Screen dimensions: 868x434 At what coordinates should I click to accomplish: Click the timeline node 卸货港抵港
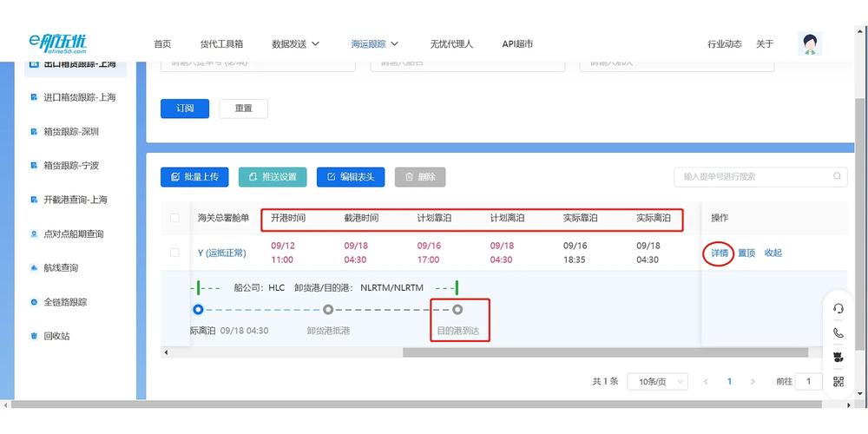pyautogui.click(x=328, y=310)
